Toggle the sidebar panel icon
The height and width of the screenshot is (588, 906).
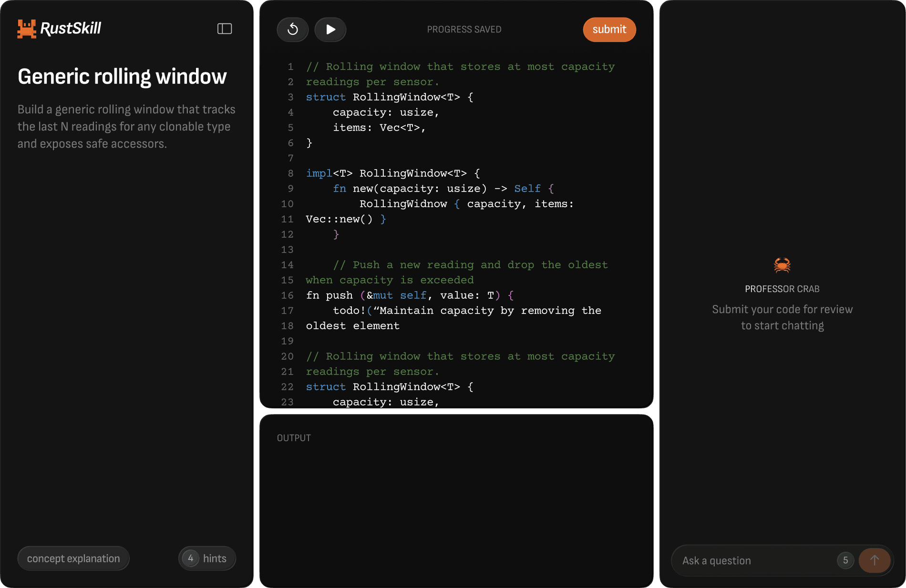225,29
